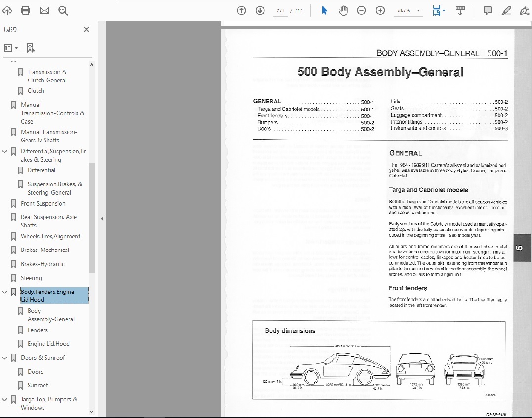Open the Sunroof bookmark

[x=38, y=385]
